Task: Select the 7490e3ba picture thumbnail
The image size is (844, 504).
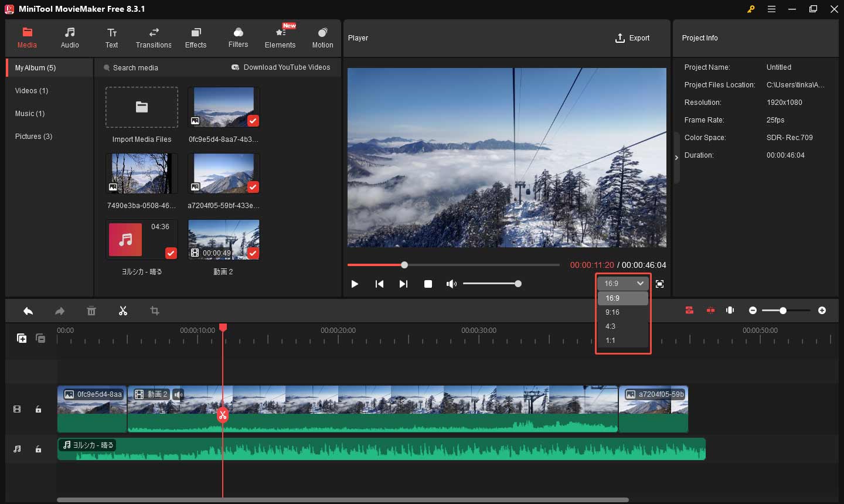Action: tap(141, 173)
